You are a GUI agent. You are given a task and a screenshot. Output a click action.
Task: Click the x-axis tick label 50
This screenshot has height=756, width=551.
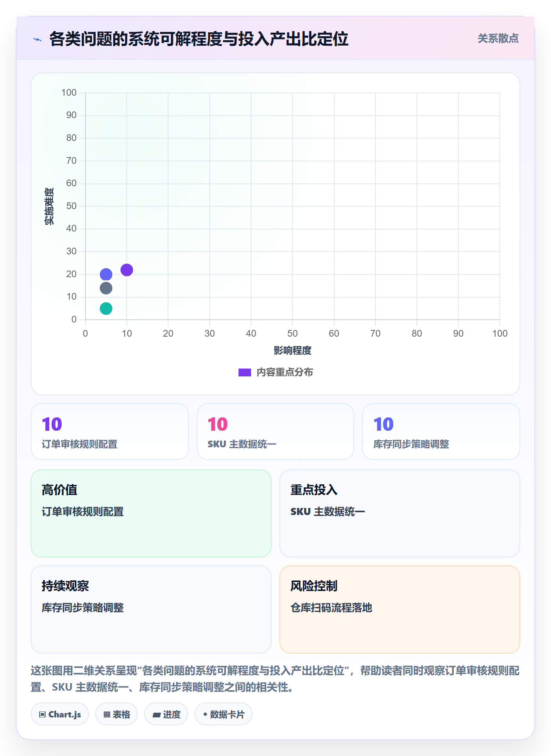pos(292,334)
